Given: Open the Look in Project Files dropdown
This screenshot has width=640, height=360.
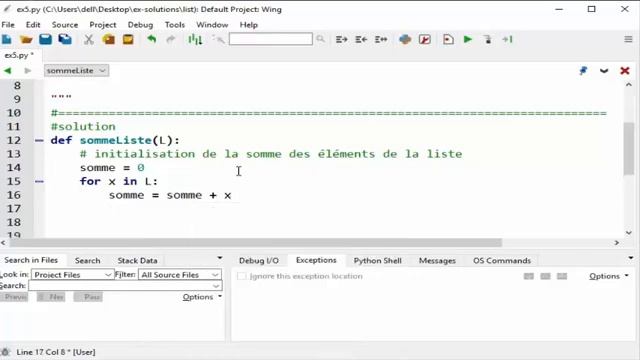Looking at the screenshot, I should [72, 275].
